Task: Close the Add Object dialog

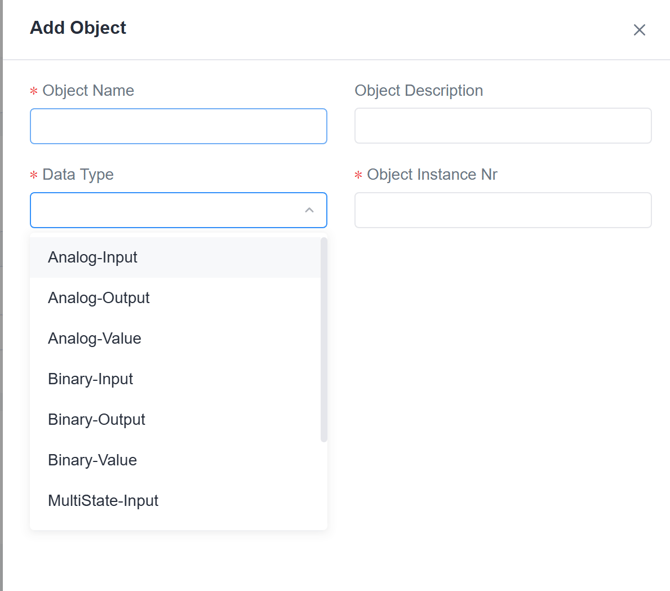Action: click(x=639, y=30)
